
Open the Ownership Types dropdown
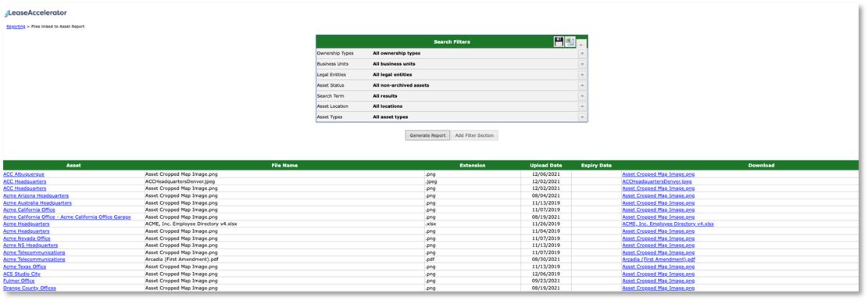coord(582,53)
